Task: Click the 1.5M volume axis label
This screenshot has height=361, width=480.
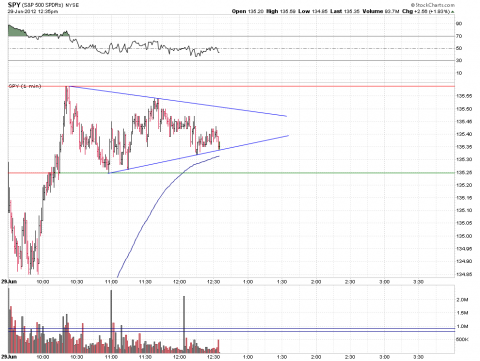Action: point(462,313)
